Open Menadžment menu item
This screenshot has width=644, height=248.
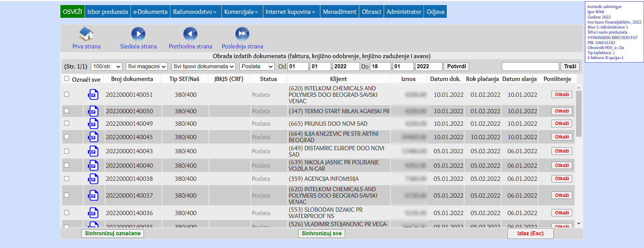point(339,12)
